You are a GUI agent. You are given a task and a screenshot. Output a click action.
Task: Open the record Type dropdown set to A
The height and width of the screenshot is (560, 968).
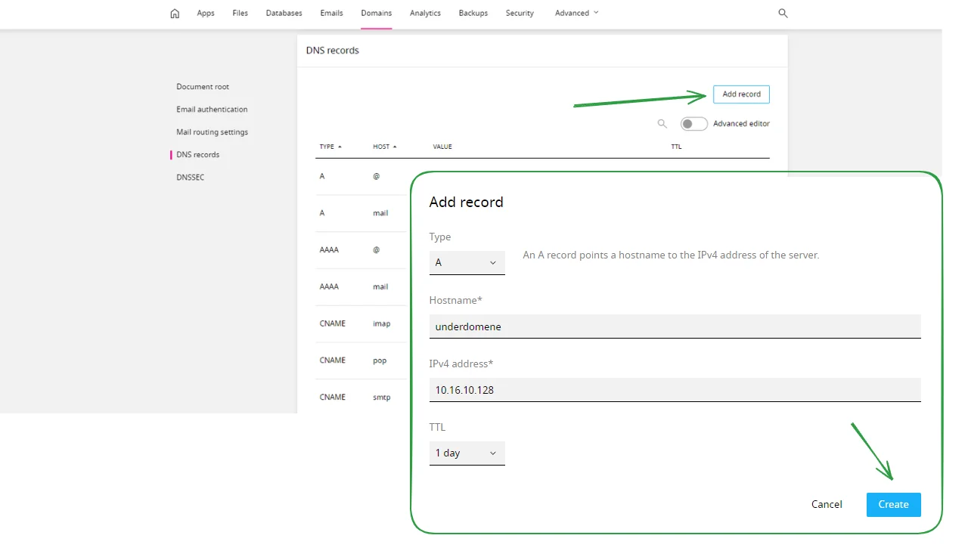click(467, 262)
